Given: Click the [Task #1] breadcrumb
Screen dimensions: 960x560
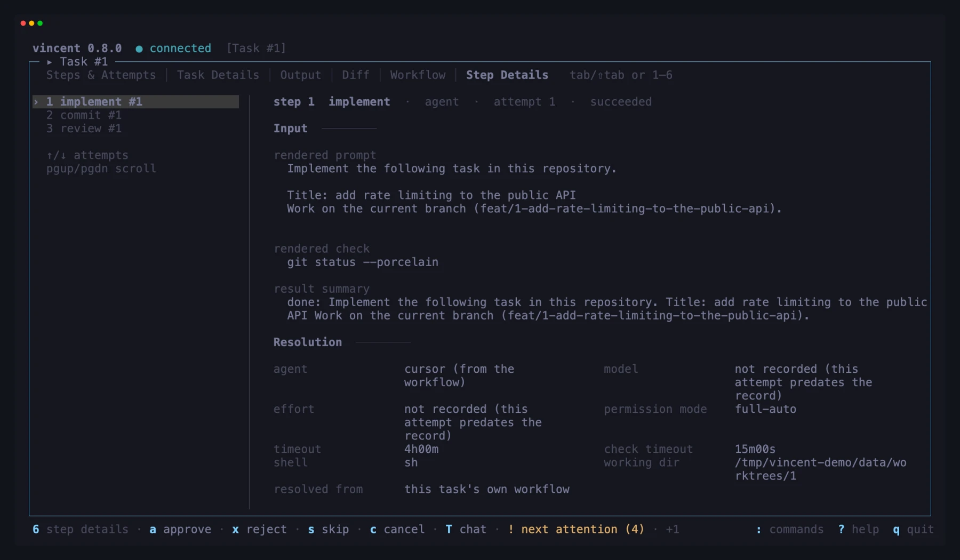Looking at the screenshot, I should pos(256,49).
